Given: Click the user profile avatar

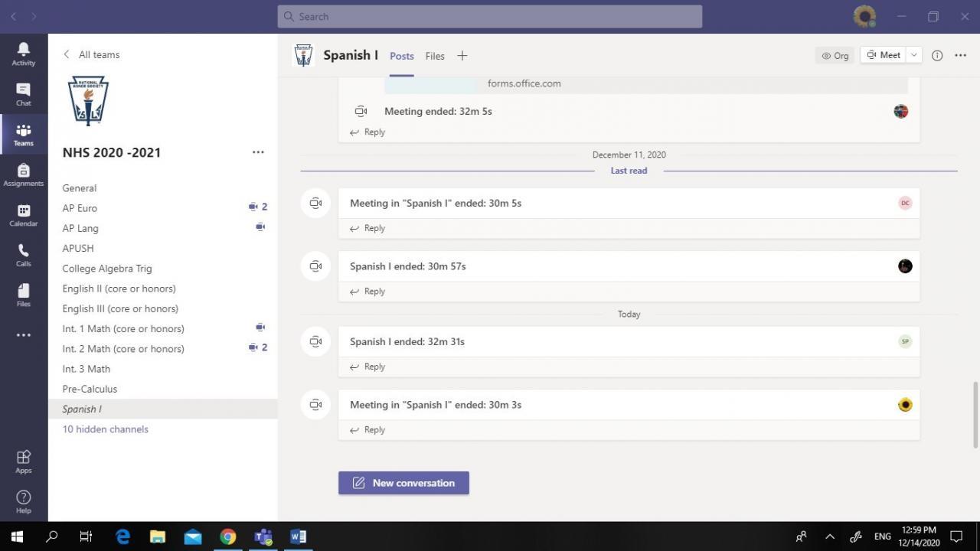Looking at the screenshot, I should coord(864,16).
